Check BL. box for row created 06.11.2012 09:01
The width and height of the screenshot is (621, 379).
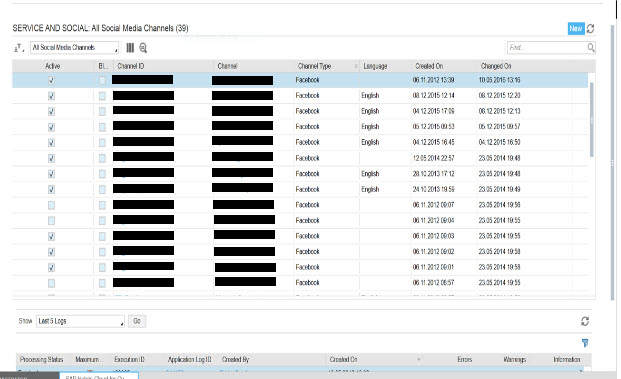tap(102, 267)
